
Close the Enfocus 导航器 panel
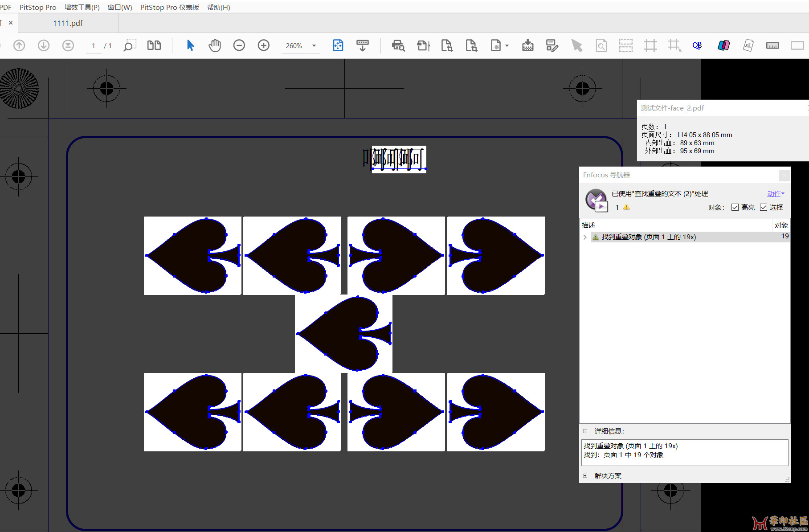click(x=784, y=175)
